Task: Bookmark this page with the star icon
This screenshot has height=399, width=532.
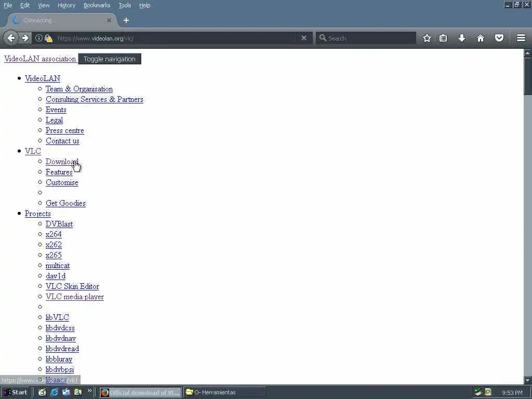Action: 427,38
